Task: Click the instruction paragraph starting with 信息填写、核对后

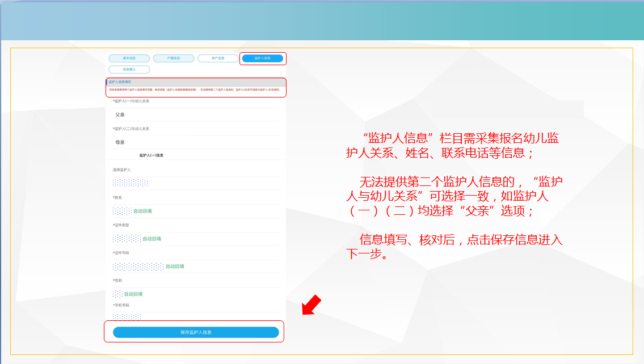Action: click(454, 246)
